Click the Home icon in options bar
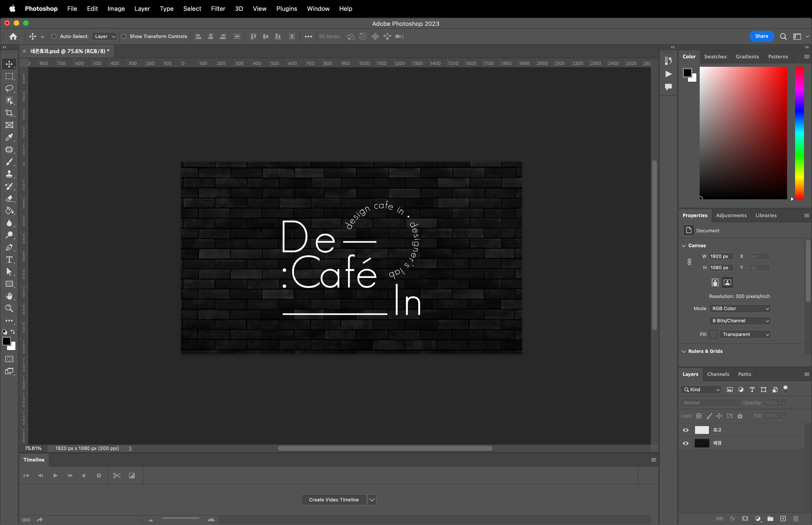Screen dimensions: 812x525 tap(13, 36)
